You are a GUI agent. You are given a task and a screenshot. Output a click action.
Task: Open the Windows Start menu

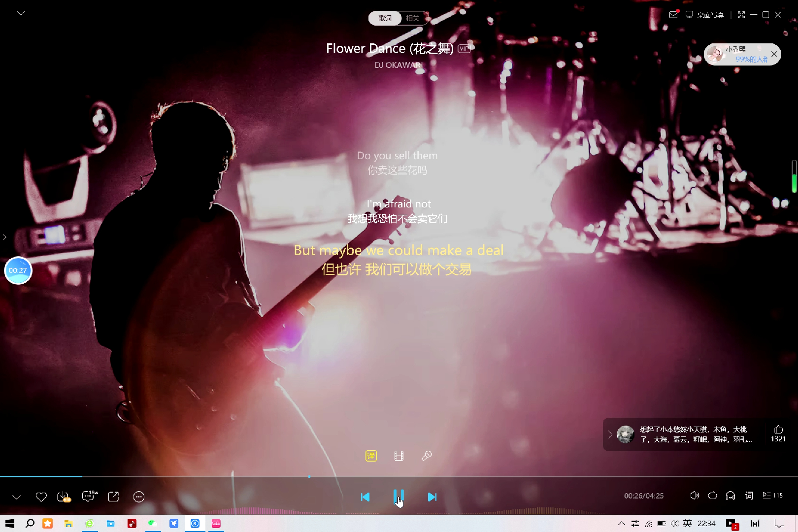[10, 524]
